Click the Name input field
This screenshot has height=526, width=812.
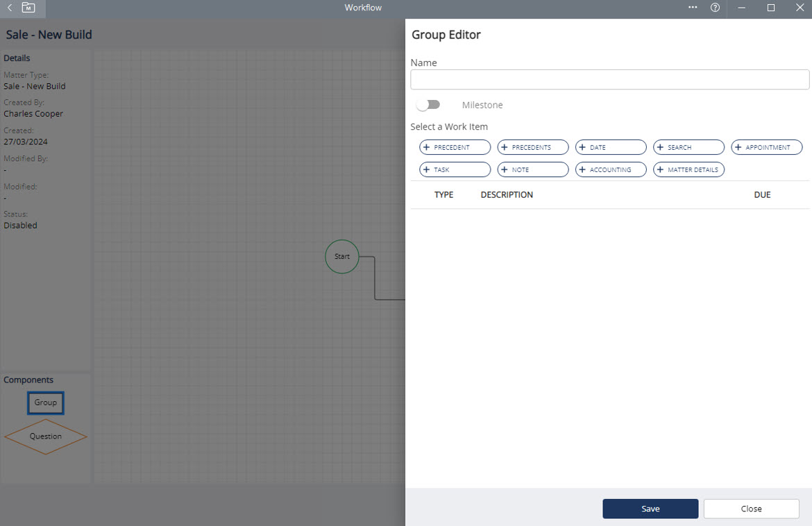coord(609,79)
